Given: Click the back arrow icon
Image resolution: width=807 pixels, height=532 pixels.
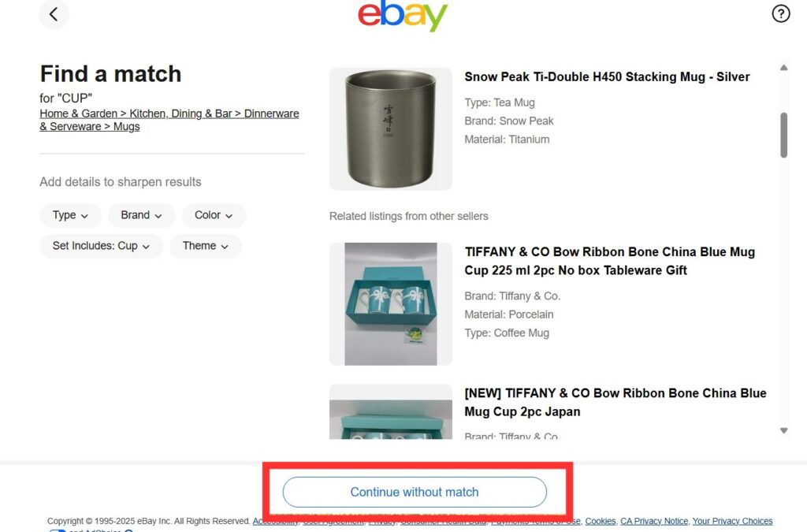Looking at the screenshot, I should 54,14.
